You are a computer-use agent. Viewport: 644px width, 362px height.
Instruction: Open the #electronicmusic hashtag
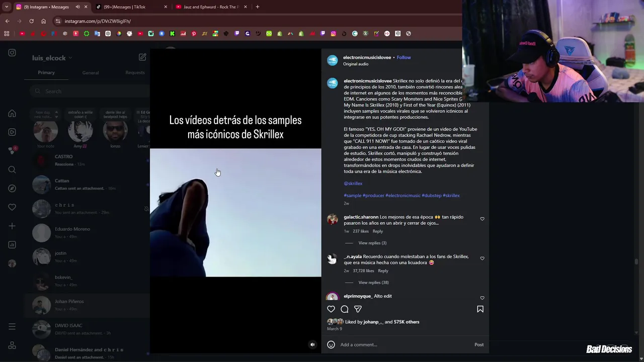click(x=403, y=196)
